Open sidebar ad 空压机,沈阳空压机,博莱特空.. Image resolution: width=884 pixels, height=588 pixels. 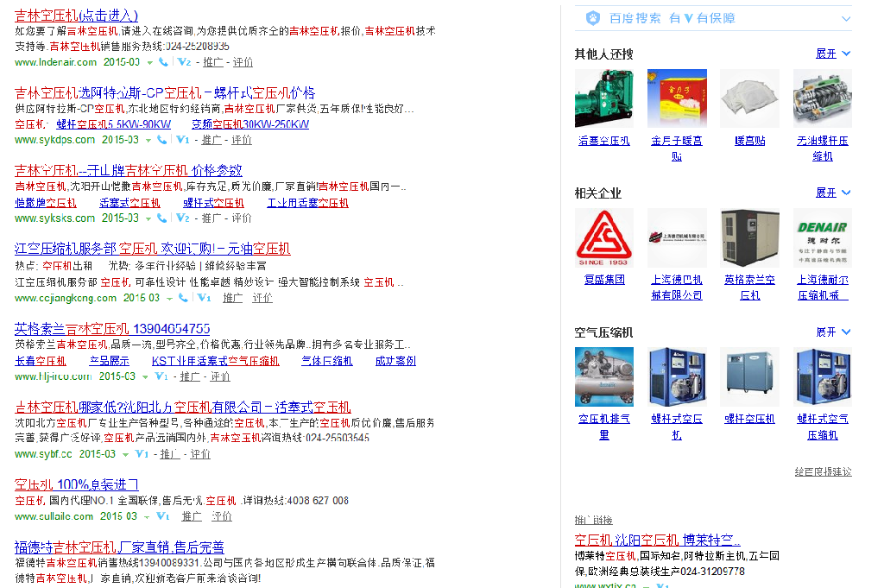(657, 541)
